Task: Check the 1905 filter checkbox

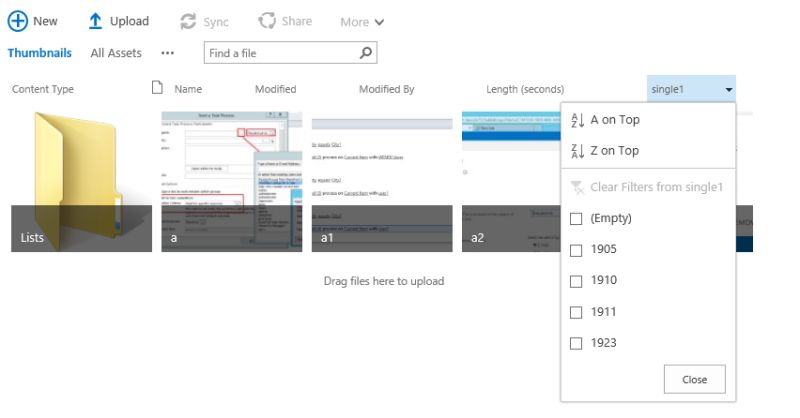Action: click(x=576, y=250)
